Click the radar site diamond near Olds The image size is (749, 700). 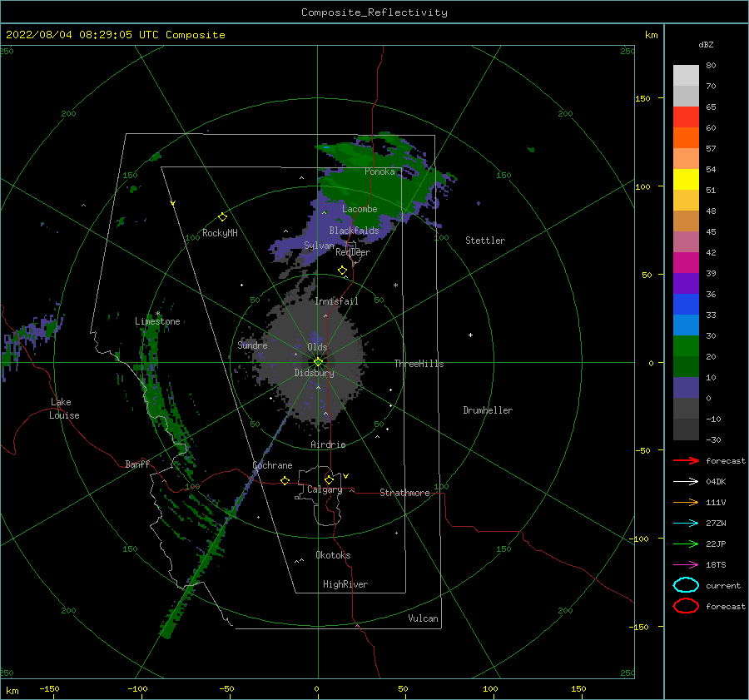[x=318, y=362]
